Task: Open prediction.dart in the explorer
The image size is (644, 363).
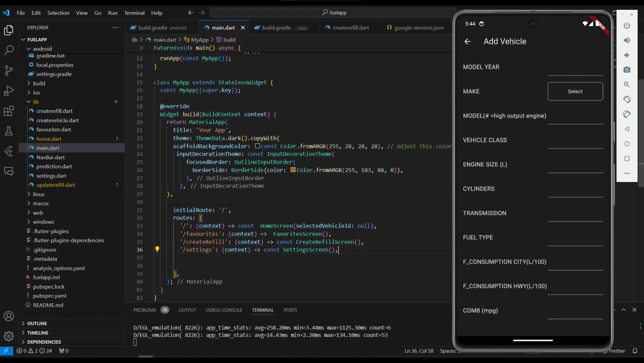Action: [54, 166]
